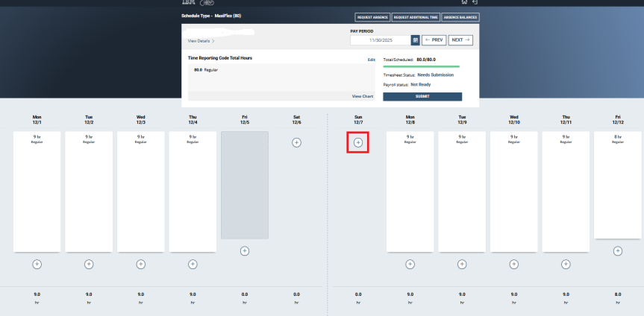Click the Request Absence button
The height and width of the screenshot is (316, 644).
tap(372, 17)
